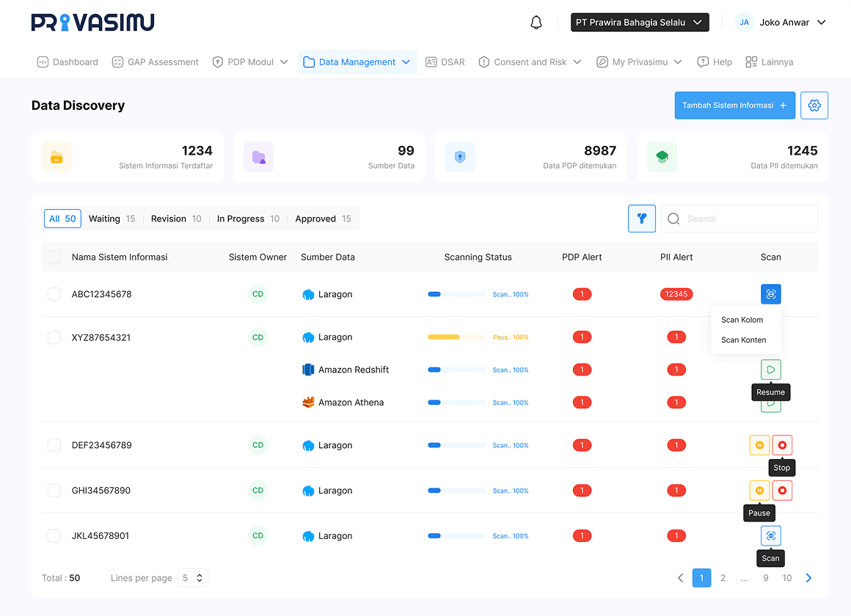Change the lines per page selector
Image resolution: width=851 pixels, height=616 pixels.
193,578
